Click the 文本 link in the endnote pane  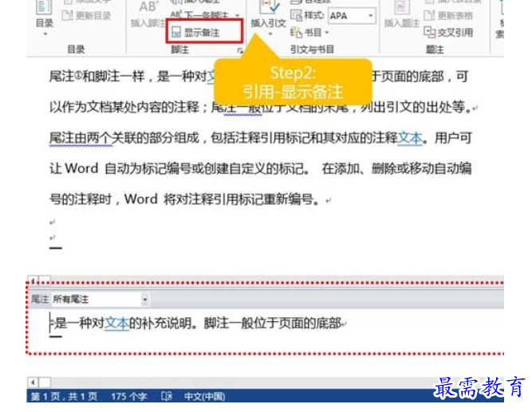point(116,324)
